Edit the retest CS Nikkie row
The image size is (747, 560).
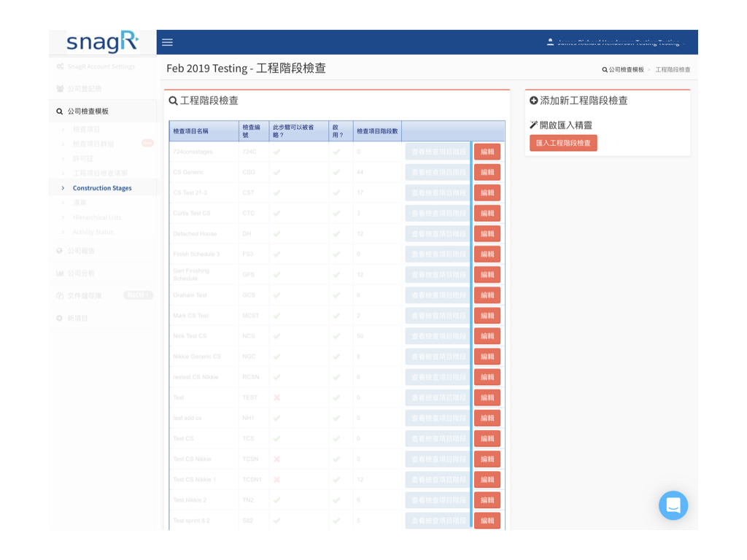pos(487,377)
